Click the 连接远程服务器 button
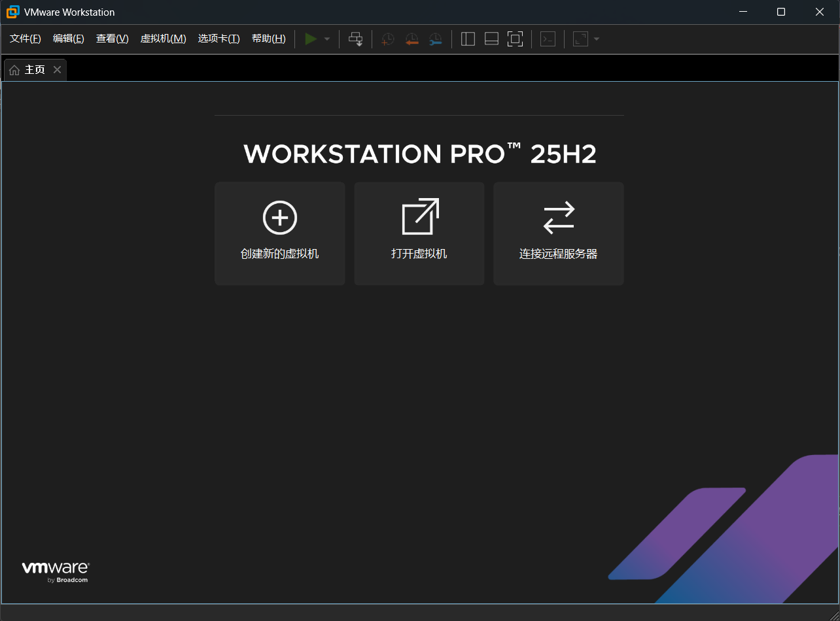The width and height of the screenshot is (840, 621). tap(559, 233)
